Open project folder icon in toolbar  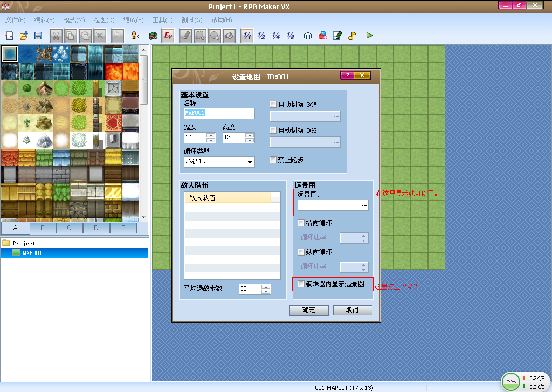click(24, 36)
